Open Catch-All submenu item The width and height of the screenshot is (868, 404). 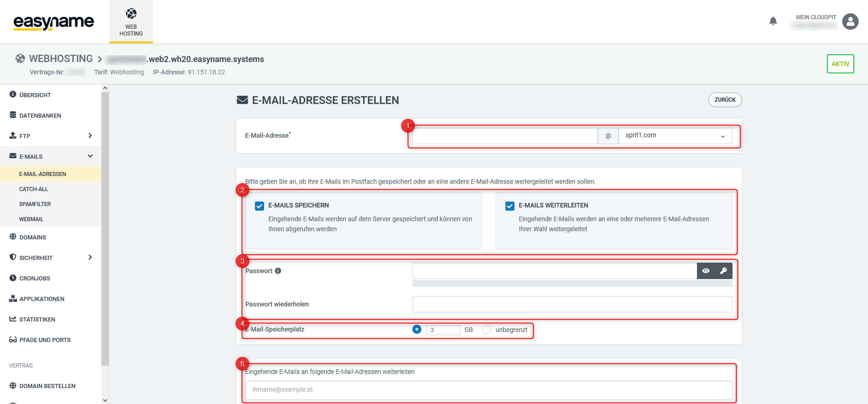33,189
